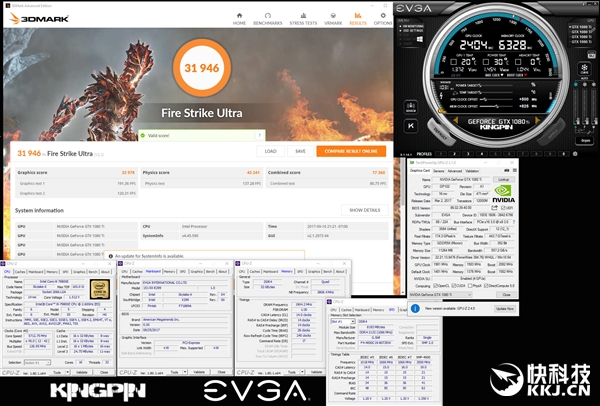This screenshot has width=600, height=406.
Task: Click the Validate button in CPU-Z CPU window
Action: [x=82, y=372]
